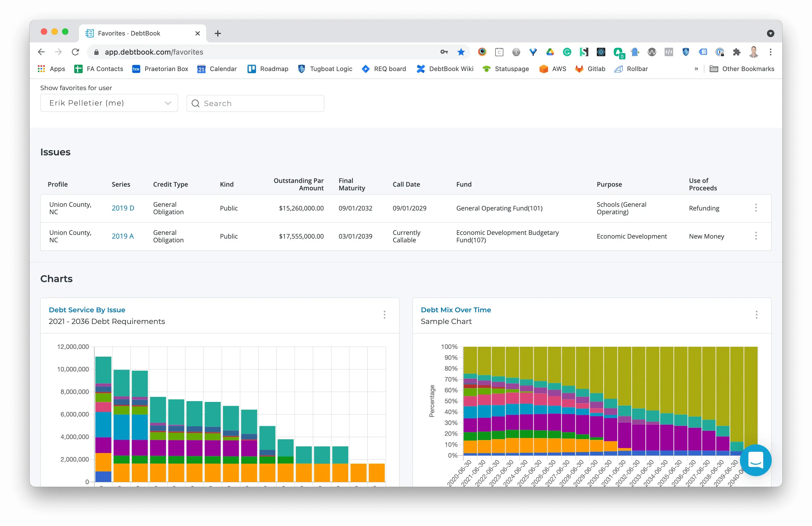Viewport: 812px width, 526px height.
Task: Open the Debt Service By Issue chart link
Action: coord(87,310)
